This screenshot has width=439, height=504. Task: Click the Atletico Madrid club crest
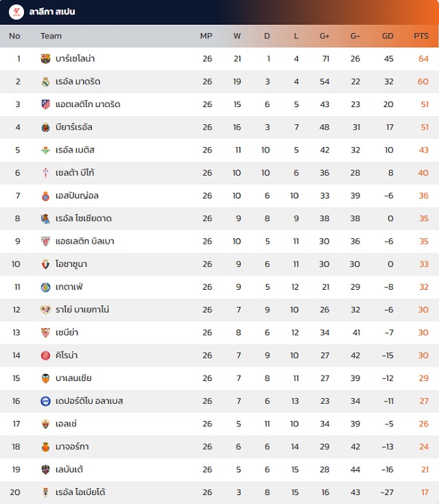tap(46, 104)
